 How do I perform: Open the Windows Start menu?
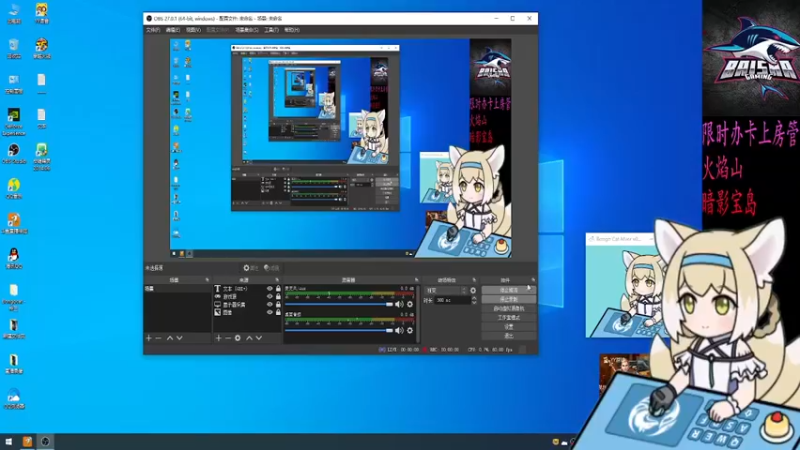pyautogui.click(x=9, y=441)
